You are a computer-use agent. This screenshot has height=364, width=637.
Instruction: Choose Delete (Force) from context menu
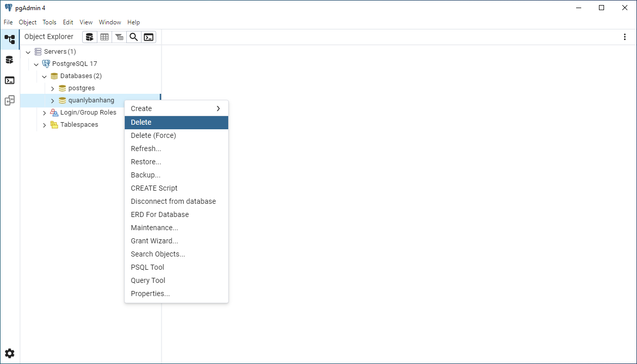point(153,135)
